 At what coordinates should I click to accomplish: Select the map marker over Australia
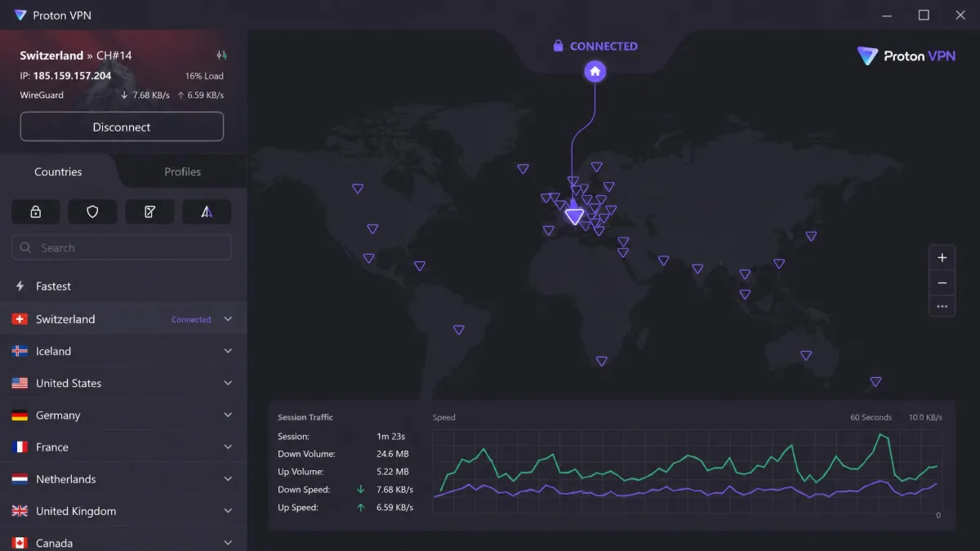[x=806, y=355]
